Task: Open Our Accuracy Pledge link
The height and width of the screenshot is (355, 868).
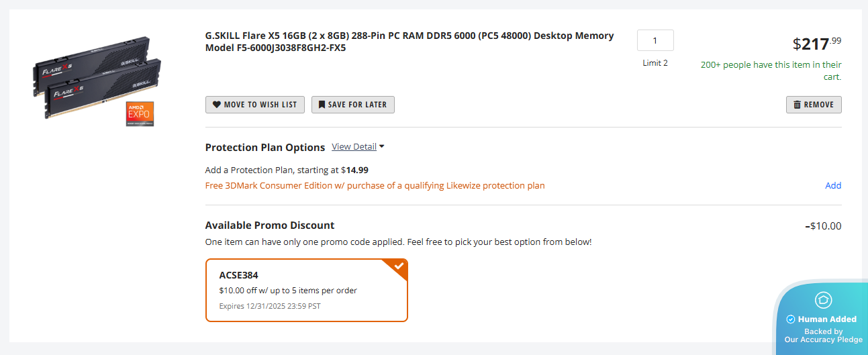Action: (x=823, y=340)
